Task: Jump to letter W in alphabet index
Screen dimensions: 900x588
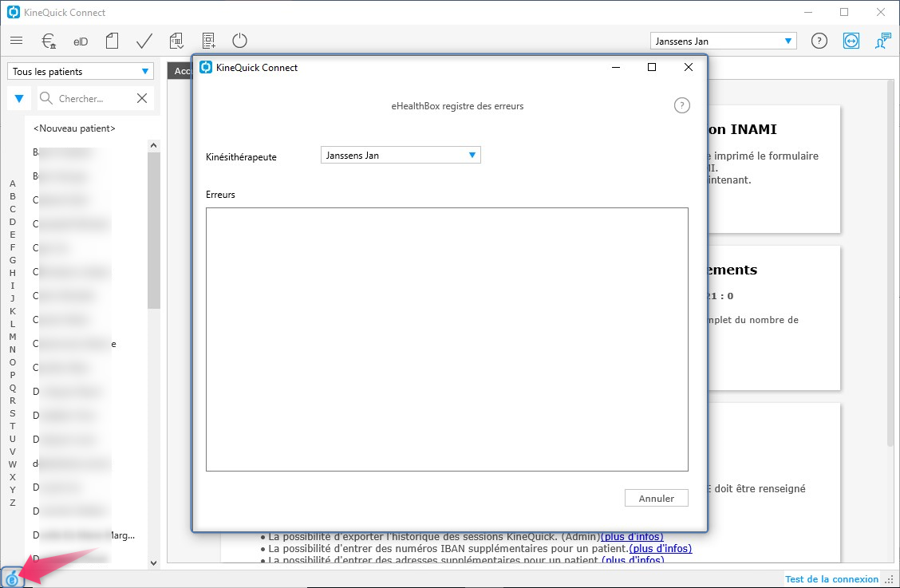Action: (x=13, y=464)
